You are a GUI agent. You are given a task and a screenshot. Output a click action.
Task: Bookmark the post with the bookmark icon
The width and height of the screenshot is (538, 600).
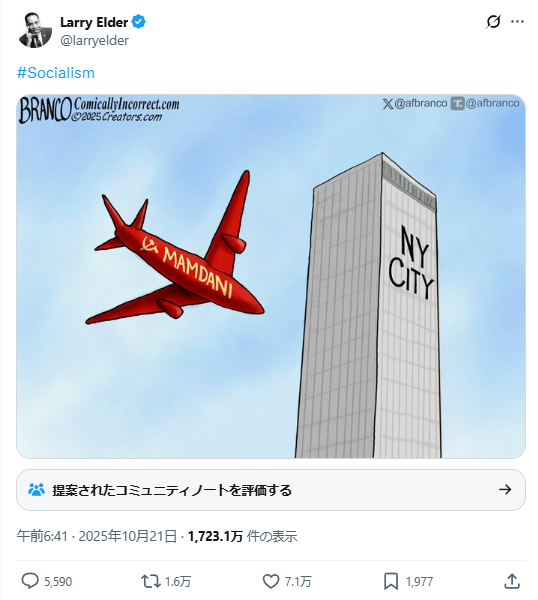point(391,581)
